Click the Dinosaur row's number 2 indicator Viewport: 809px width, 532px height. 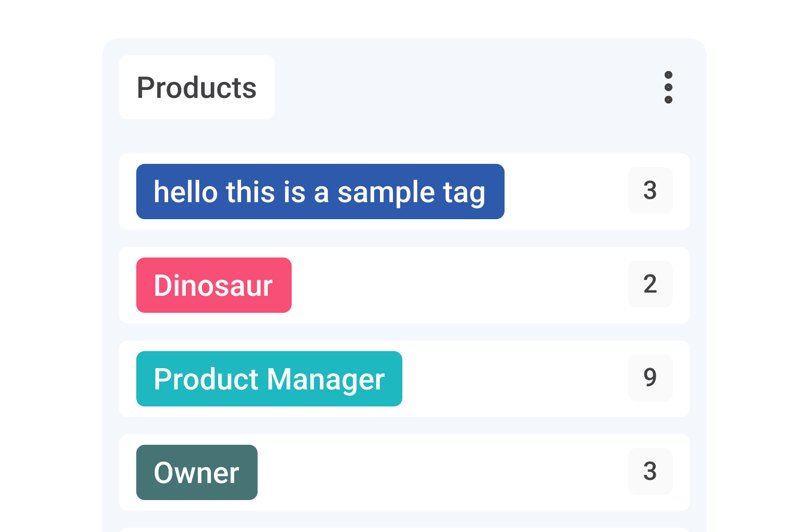pos(650,284)
